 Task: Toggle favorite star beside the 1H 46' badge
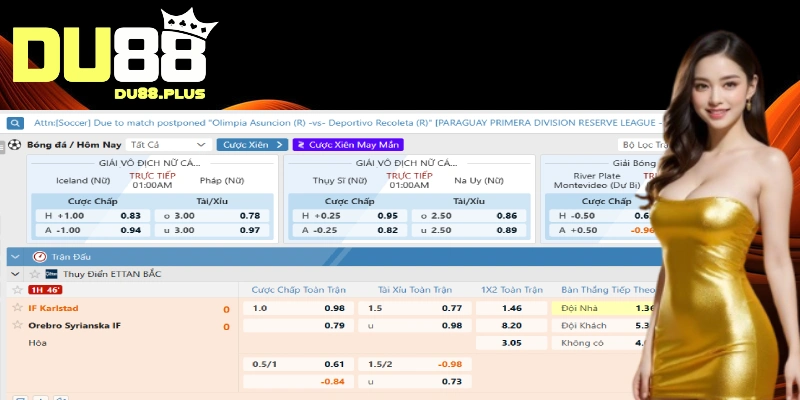tap(17, 290)
